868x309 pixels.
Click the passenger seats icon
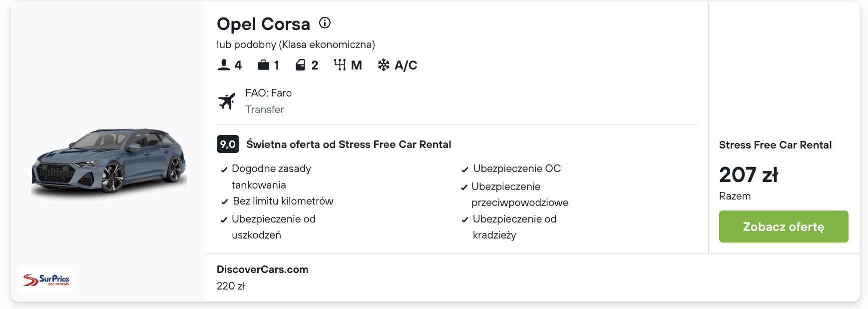coord(224,65)
